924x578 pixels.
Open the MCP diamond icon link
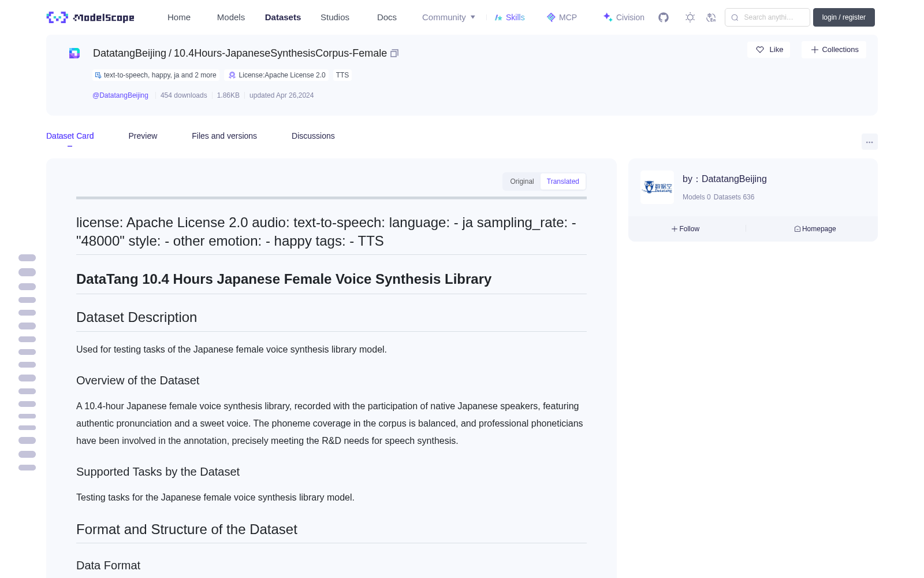tap(561, 17)
